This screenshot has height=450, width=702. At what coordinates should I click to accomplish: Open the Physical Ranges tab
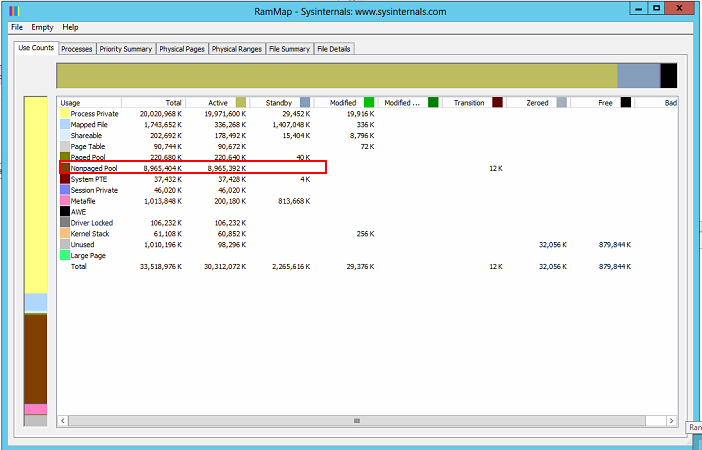236,49
